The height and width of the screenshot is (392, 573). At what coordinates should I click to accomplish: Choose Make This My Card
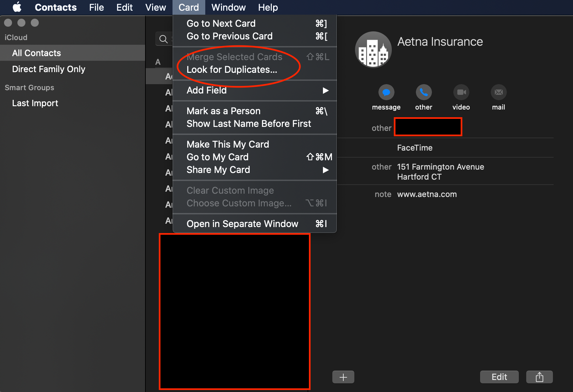[255, 144]
